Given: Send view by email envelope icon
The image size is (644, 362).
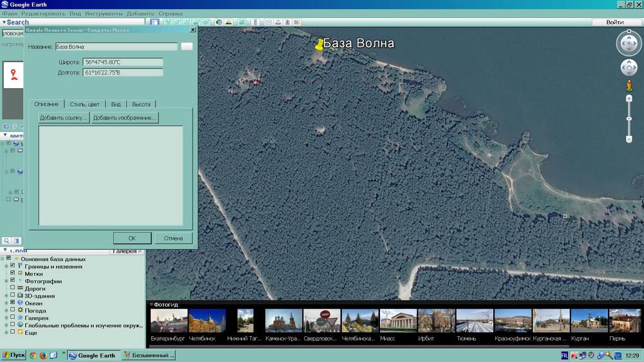Looking at the screenshot, I should point(268,22).
